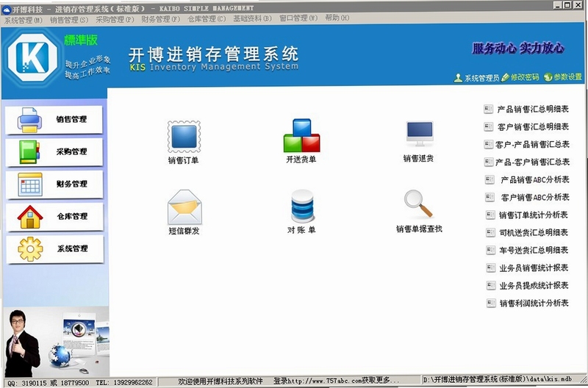The width and height of the screenshot is (588, 388).
Task: Open 车号送货汇总明细表 report
Action: tap(534, 250)
